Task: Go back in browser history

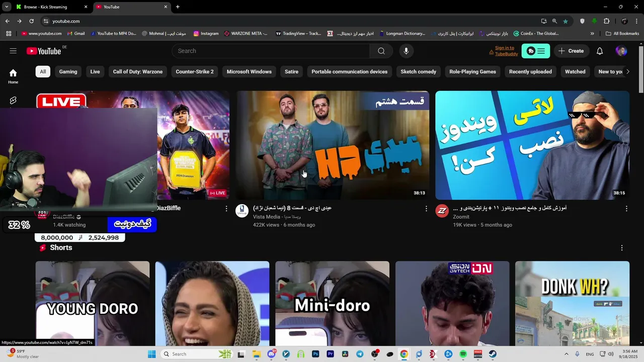Action: pyautogui.click(x=7, y=21)
